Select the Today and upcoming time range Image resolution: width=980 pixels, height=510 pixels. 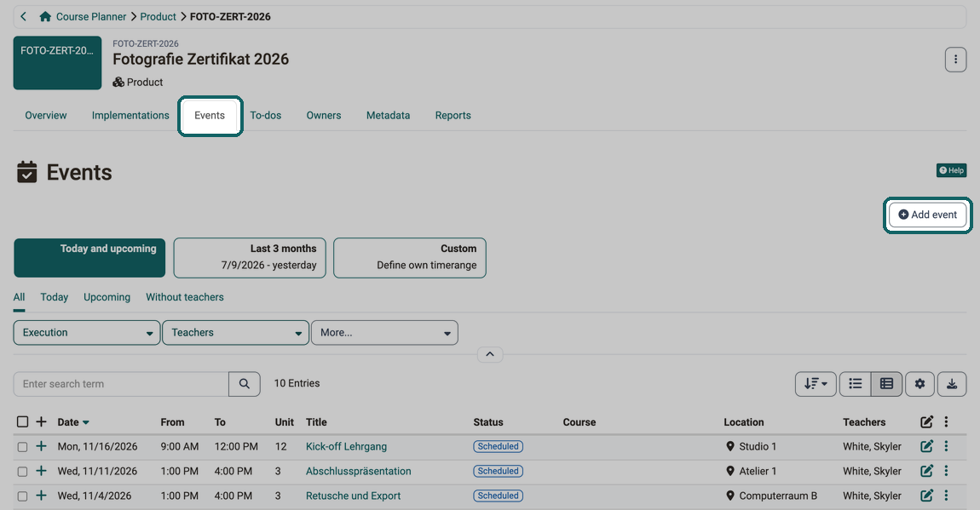pos(89,257)
